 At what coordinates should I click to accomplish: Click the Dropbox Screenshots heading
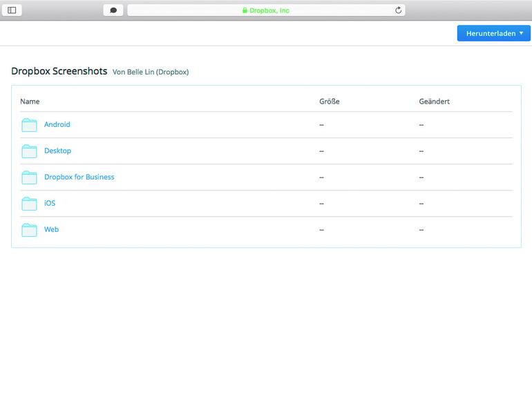pyautogui.click(x=59, y=71)
